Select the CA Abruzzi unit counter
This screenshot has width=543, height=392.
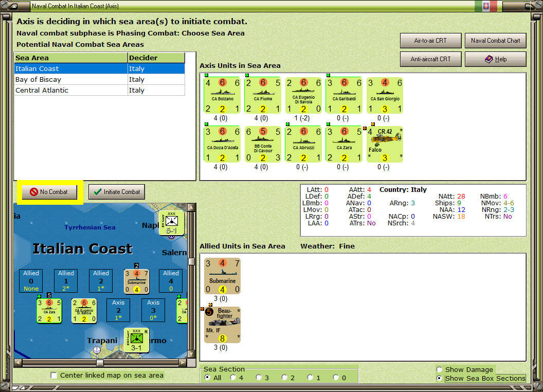click(x=303, y=144)
